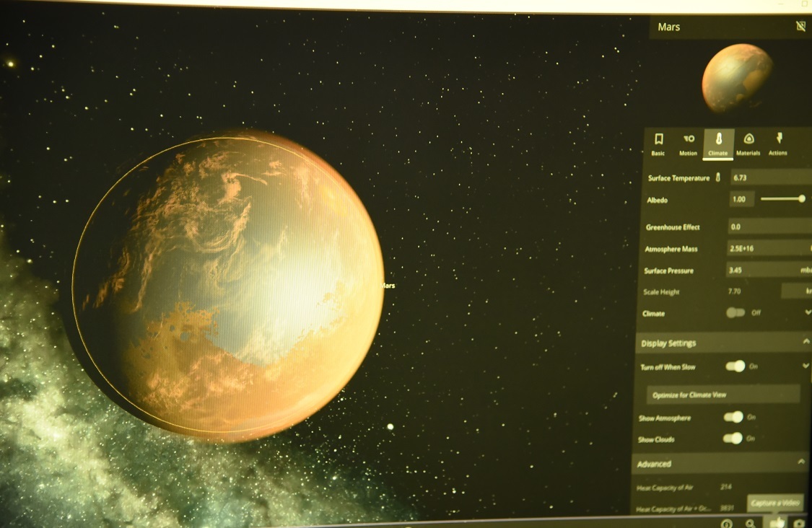Click the Greenhouse Effect value field
This screenshot has width=812, height=528.
[769, 226]
